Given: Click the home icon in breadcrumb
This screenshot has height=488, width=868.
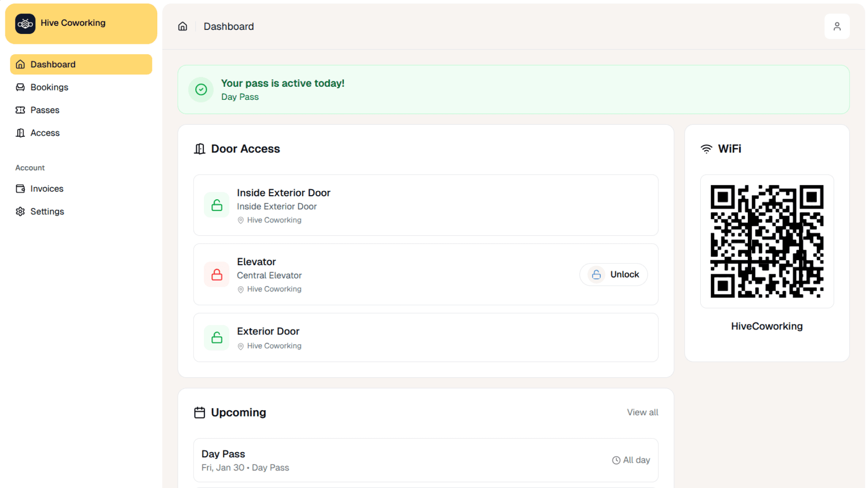Looking at the screenshot, I should tap(183, 27).
